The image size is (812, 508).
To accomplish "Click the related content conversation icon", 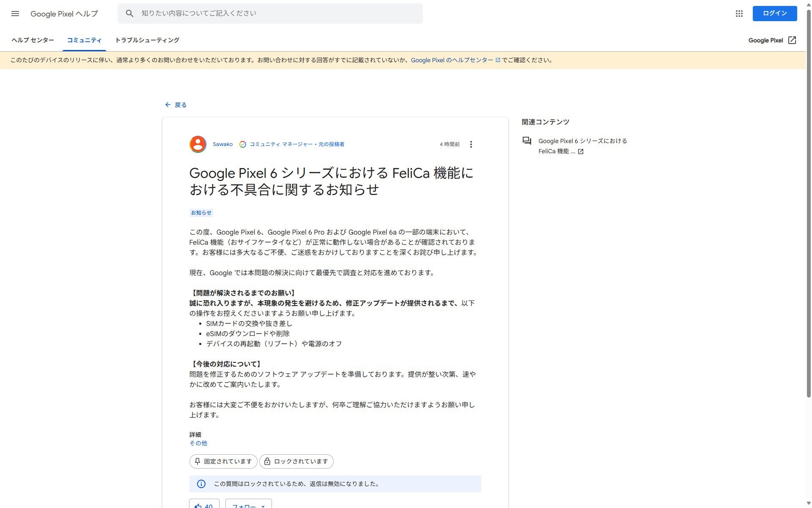I will (x=527, y=141).
